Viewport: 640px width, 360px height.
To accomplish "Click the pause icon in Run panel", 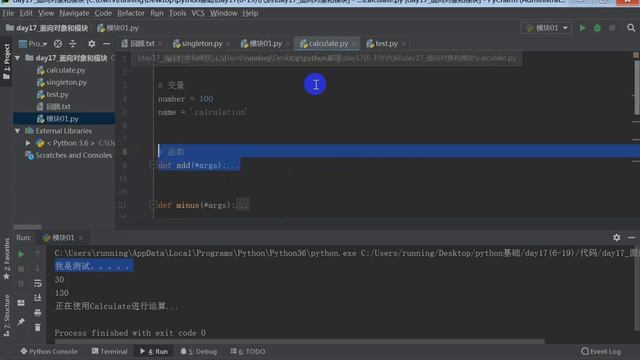I will click(21, 284).
